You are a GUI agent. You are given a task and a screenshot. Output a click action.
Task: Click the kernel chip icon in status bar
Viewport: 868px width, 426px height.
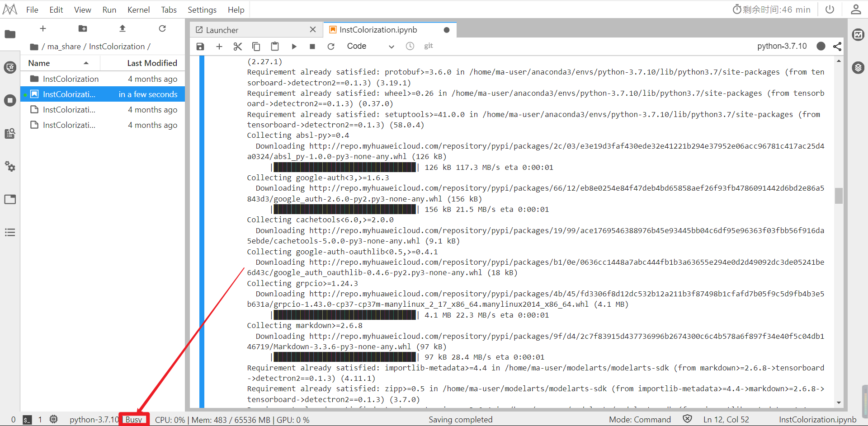click(53, 419)
